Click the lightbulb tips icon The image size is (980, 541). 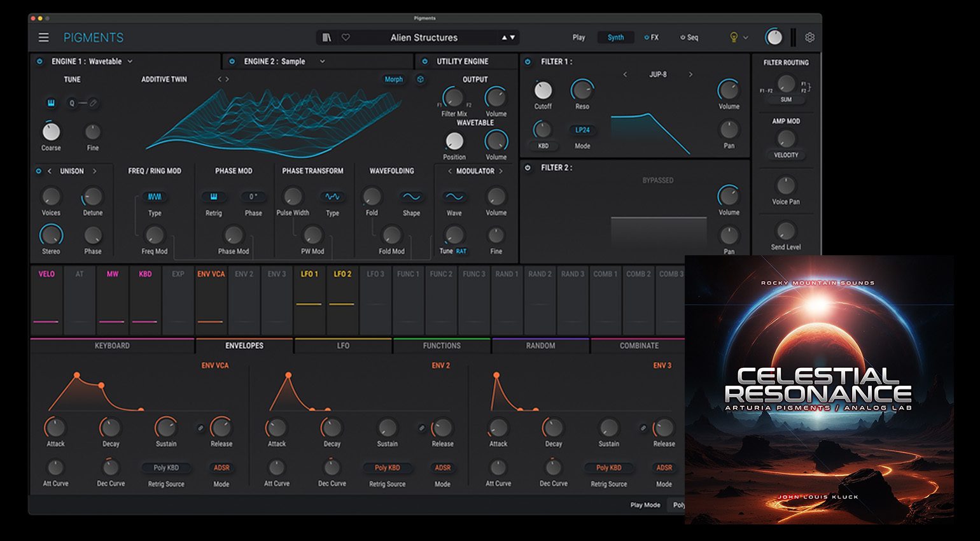coord(734,38)
